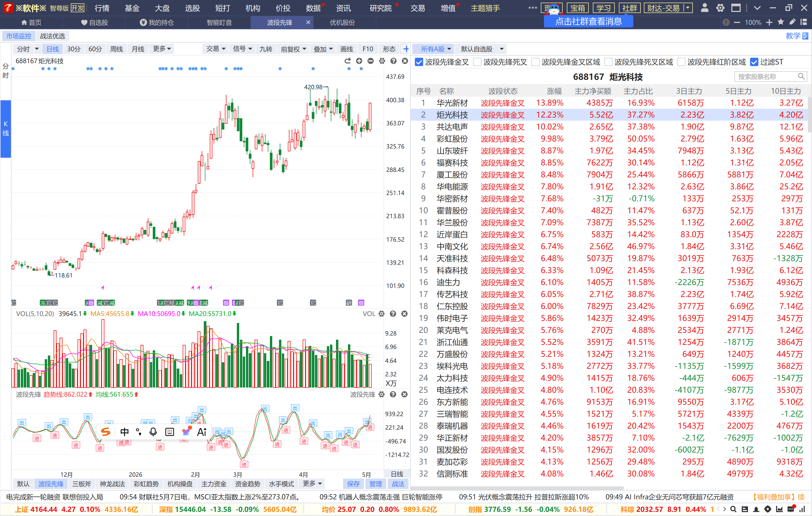Image resolution: width=812 pixels, height=516 pixels.
Task: Uncheck the 波段先锋金叉 checkbox
Action: 419,62
